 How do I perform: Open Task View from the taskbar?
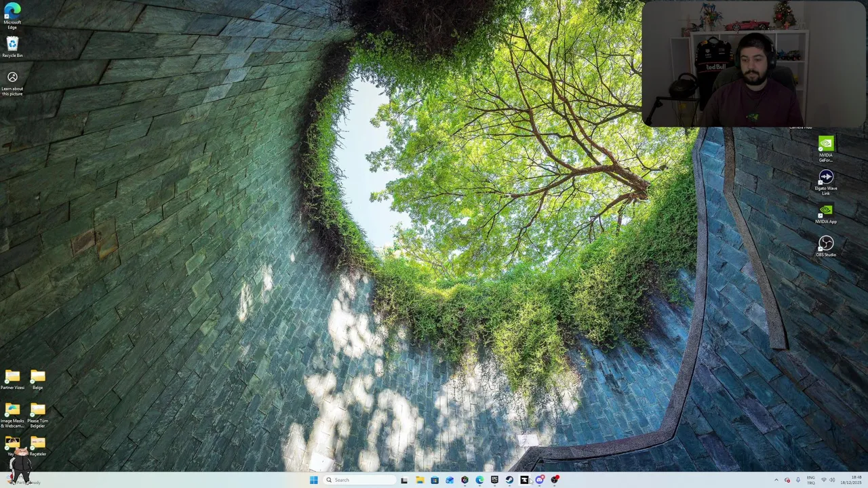(404, 480)
